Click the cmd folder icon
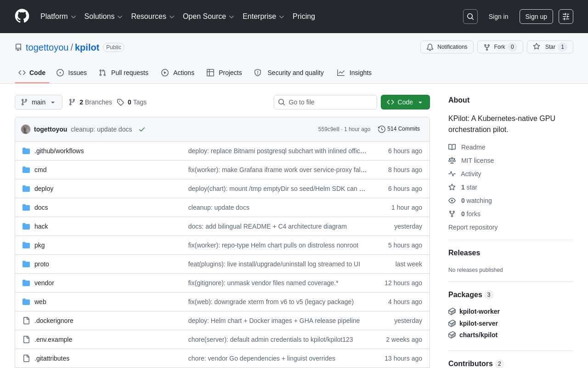Image resolution: width=588 pixels, height=368 pixels. (x=26, y=170)
